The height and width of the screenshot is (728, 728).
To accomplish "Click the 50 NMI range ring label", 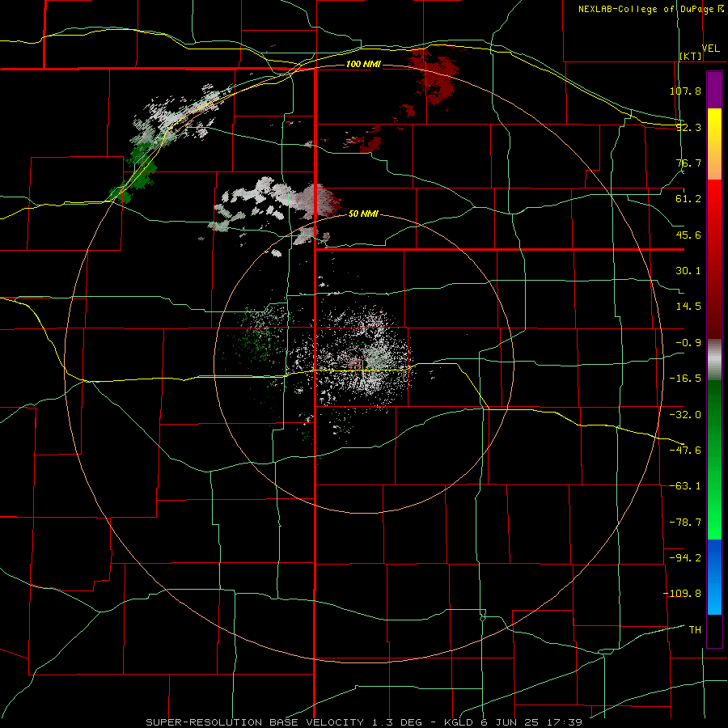I will 363,214.
